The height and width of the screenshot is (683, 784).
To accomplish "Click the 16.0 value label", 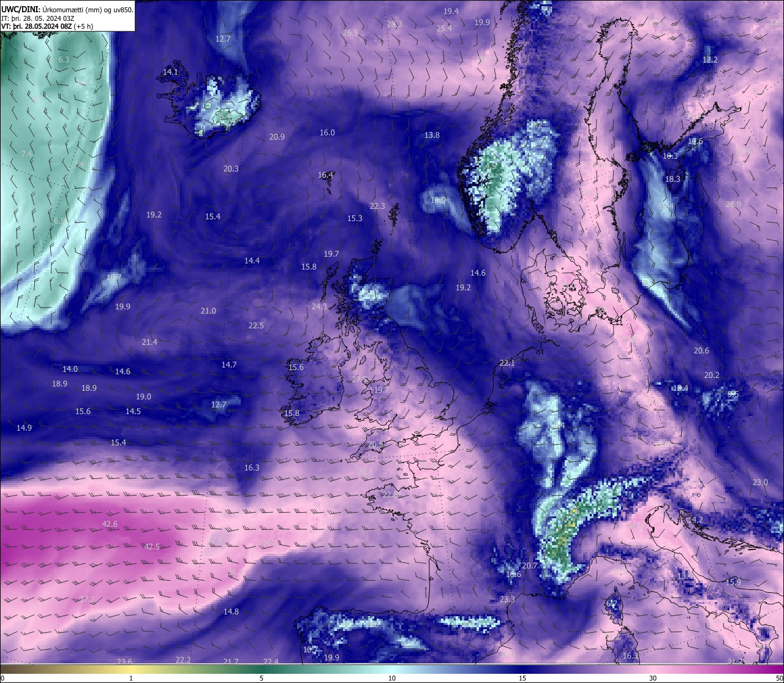I will click(327, 132).
